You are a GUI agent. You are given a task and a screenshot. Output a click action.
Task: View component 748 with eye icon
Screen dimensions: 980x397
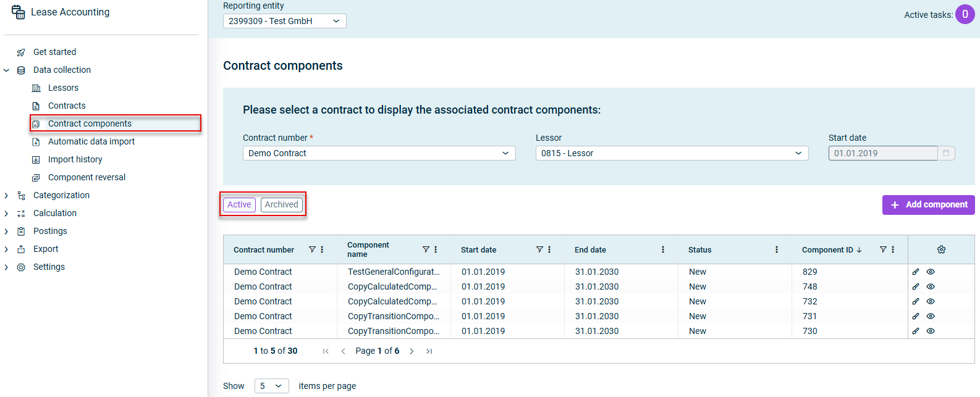(x=931, y=286)
